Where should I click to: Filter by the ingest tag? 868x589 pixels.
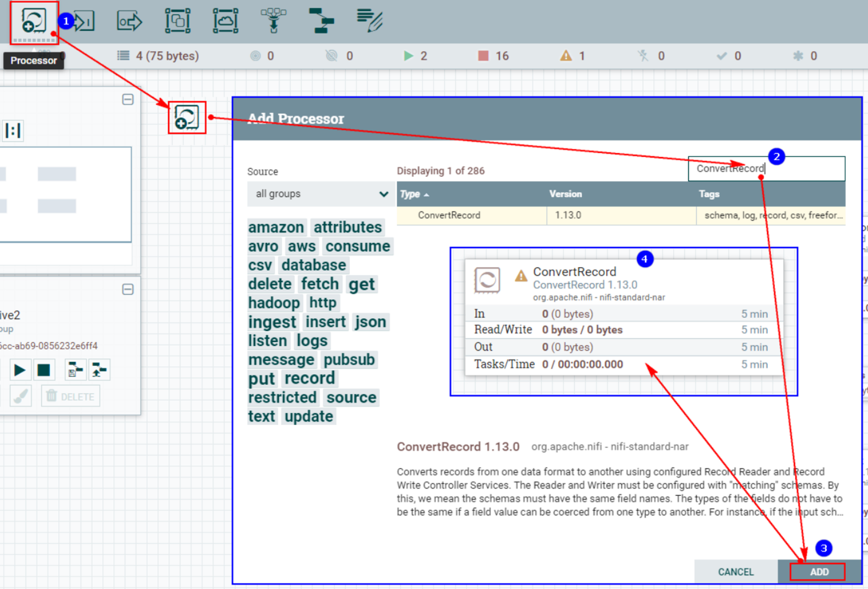click(272, 322)
